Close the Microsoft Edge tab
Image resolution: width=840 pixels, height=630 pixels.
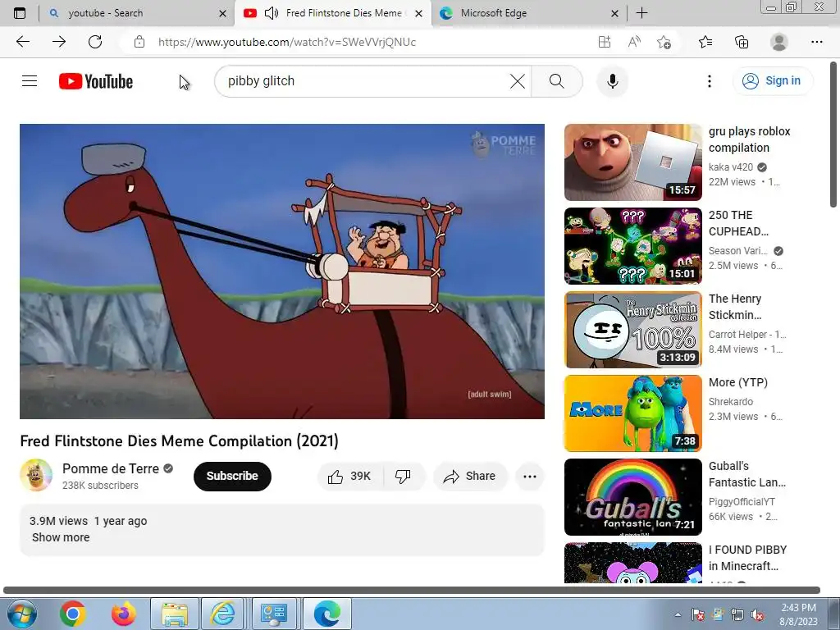(x=615, y=13)
